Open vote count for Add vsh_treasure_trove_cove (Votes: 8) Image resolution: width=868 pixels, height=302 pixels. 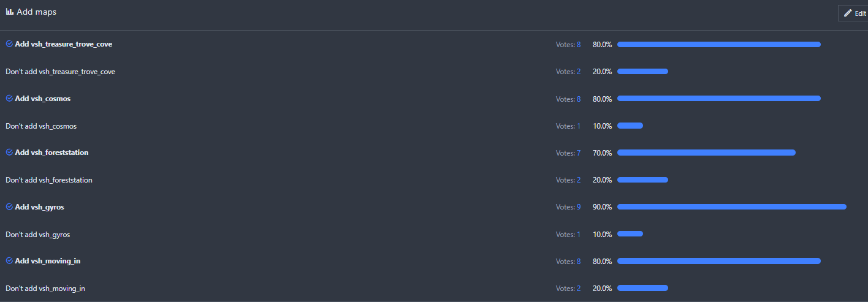(568, 44)
